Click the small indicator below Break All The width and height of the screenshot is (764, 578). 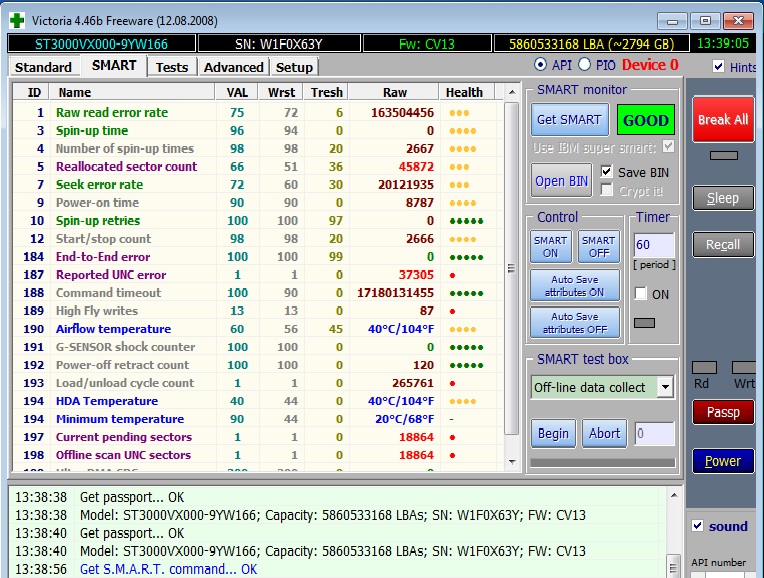724,155
